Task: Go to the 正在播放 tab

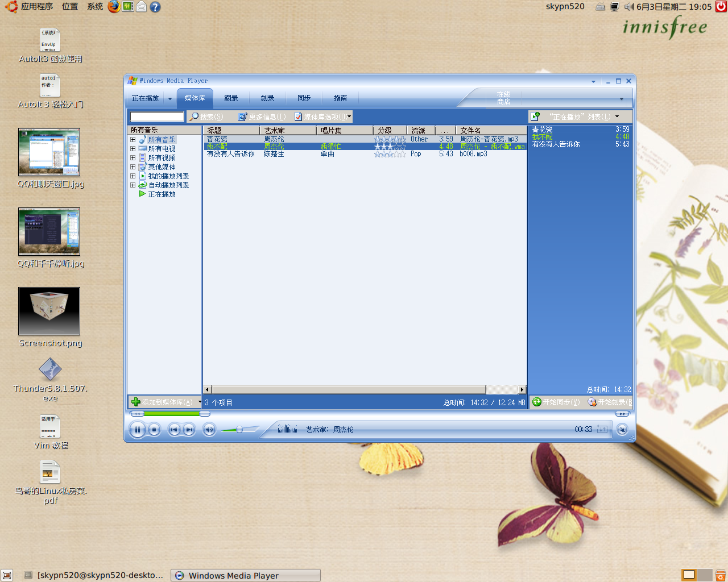Action: (x=145, y=98)
